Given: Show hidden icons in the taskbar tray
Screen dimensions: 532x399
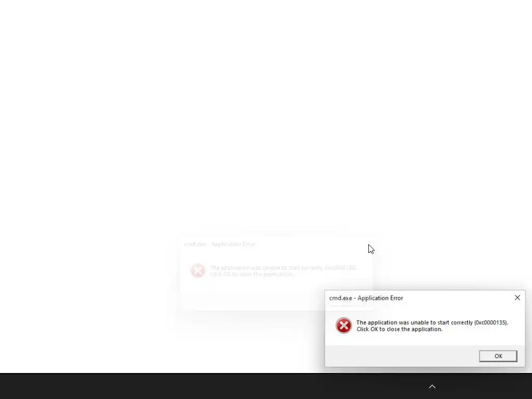Looking at the screenshot, I should click(432, 387).
